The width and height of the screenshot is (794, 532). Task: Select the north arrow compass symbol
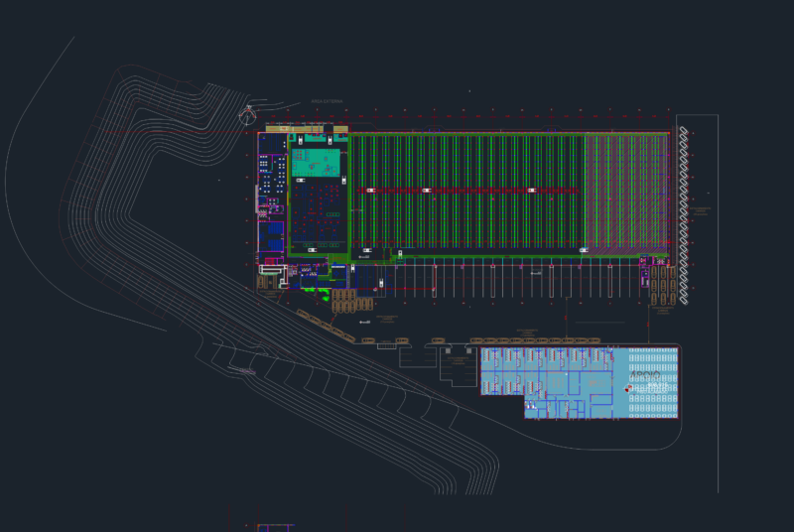point(247,116)
